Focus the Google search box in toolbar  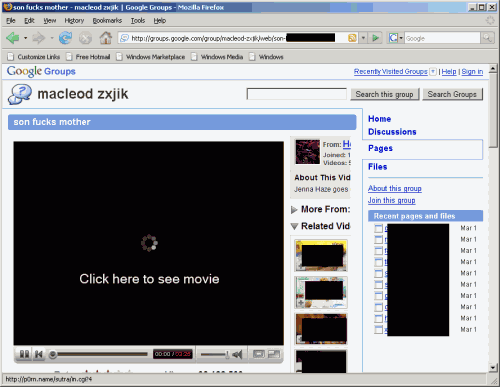click(x=442, y=38)
